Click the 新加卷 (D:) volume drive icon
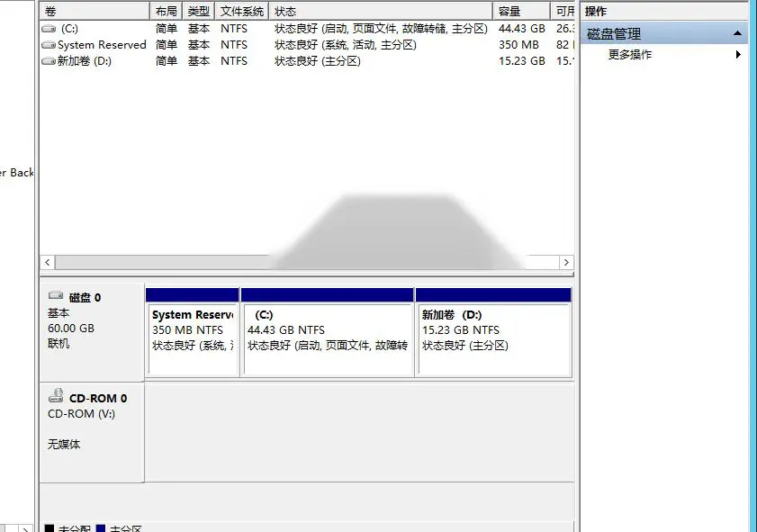757x532 pixels. pyautogui.click(x=49, y=61)
